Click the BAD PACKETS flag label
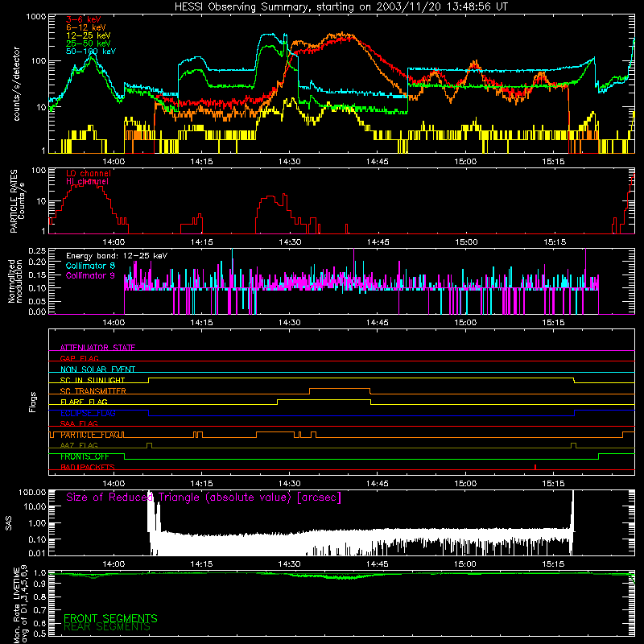This screenshot has width=644, height=644. pos(88,468)
